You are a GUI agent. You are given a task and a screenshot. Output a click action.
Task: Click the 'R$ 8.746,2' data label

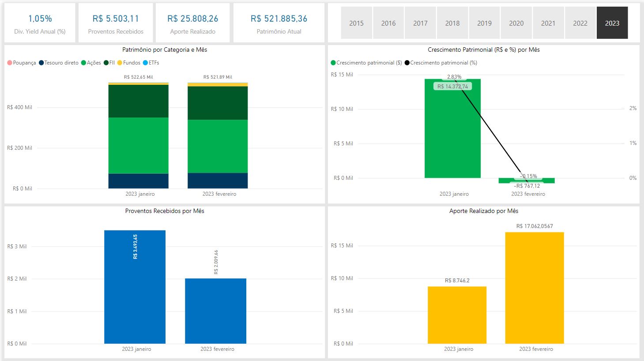[x=457, y=281]
